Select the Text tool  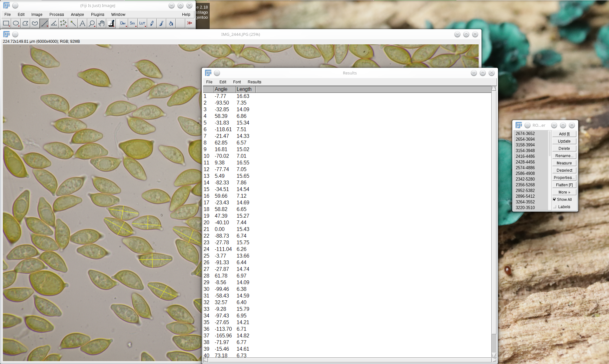click(82, 23)
